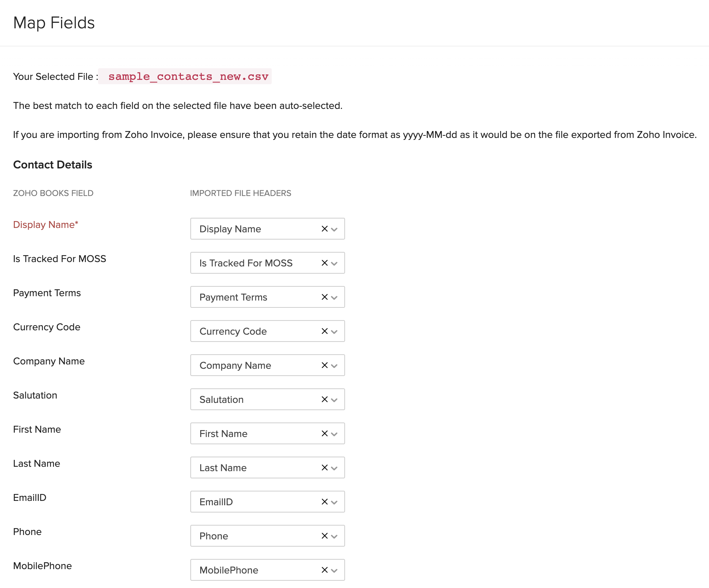Expand the Salutation dropdown chevron
This screenshot has width=709, height=588.
coord(335,400)
